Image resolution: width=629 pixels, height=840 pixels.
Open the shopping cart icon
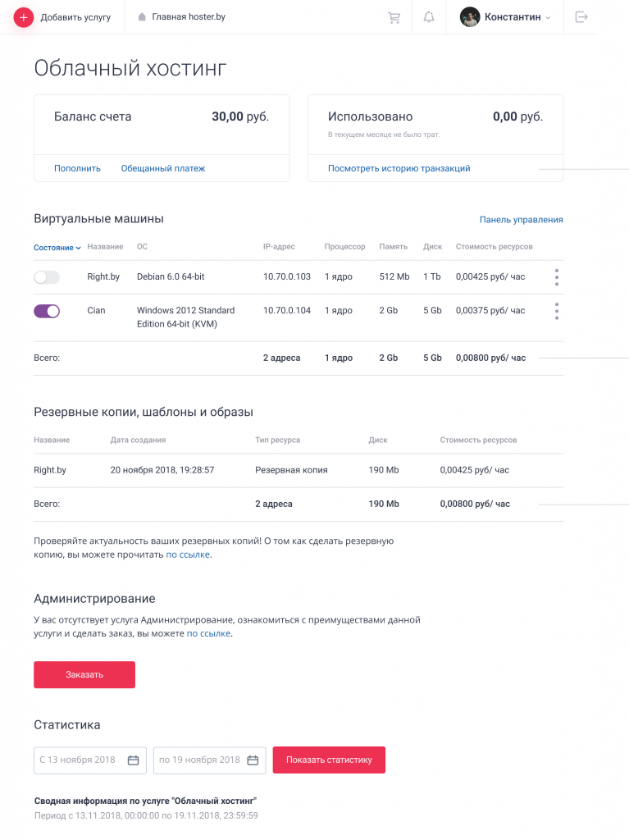pyautogui.click(x=394, y=17)
